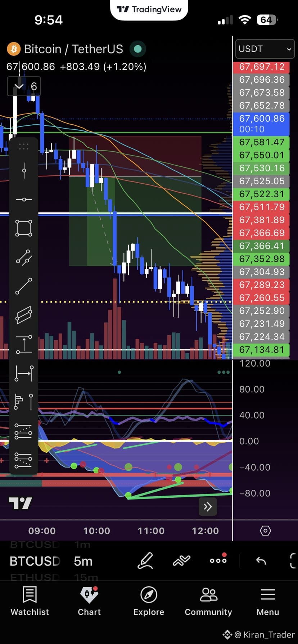Viewport: 298px width, 644px height.
Task: Tap the price change +803.49 (+1.20%) text
Action: (x=103, y=66)
